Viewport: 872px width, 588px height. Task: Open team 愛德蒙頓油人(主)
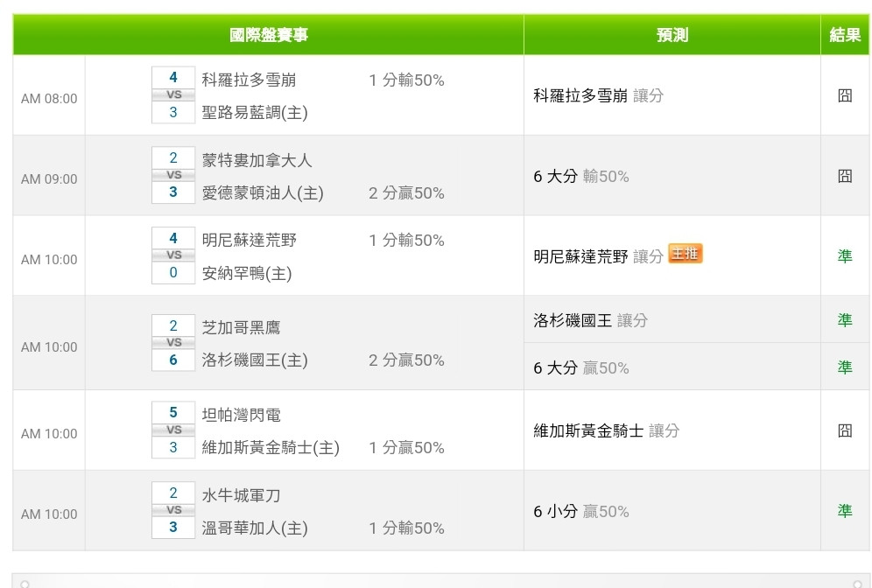point(263,192)
